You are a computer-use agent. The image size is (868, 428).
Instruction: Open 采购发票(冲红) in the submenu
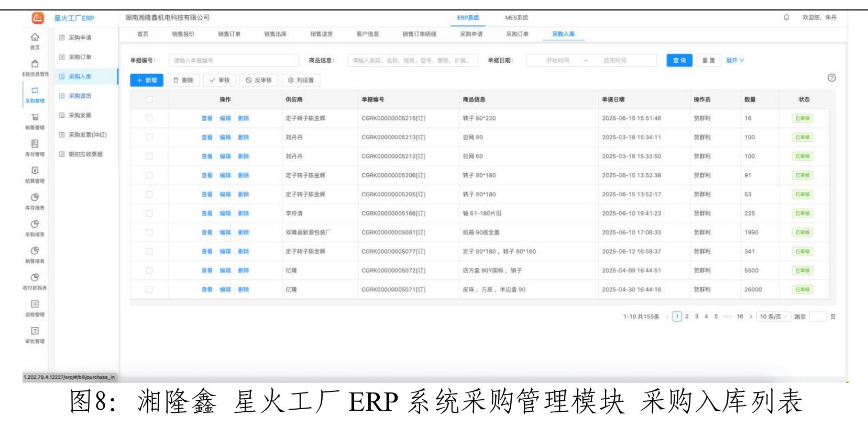87,135
